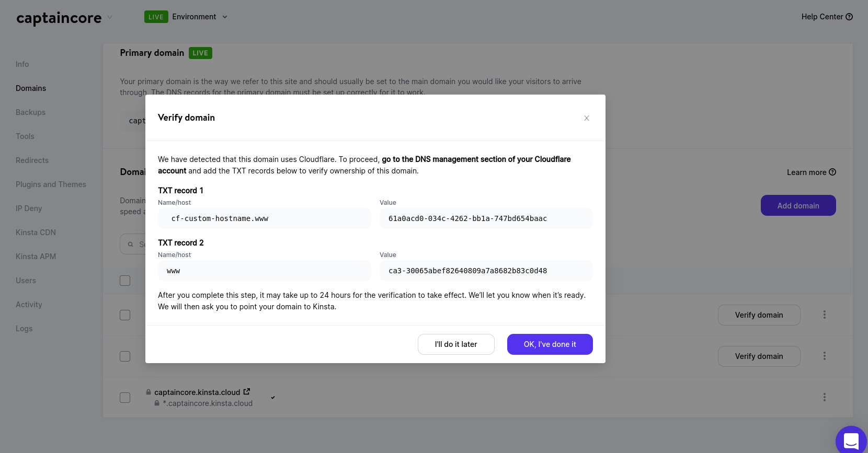Viewport: 868px width, 453px height.
Task: Click the Learn more question mark icon
Action: tap(833, 172)
